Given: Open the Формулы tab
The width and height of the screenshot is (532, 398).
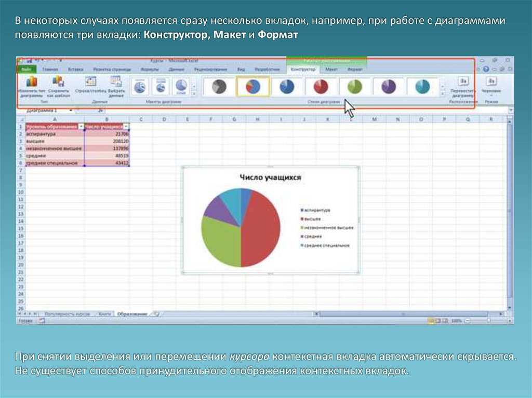Looking at the screenshot, I should point(150,69).
